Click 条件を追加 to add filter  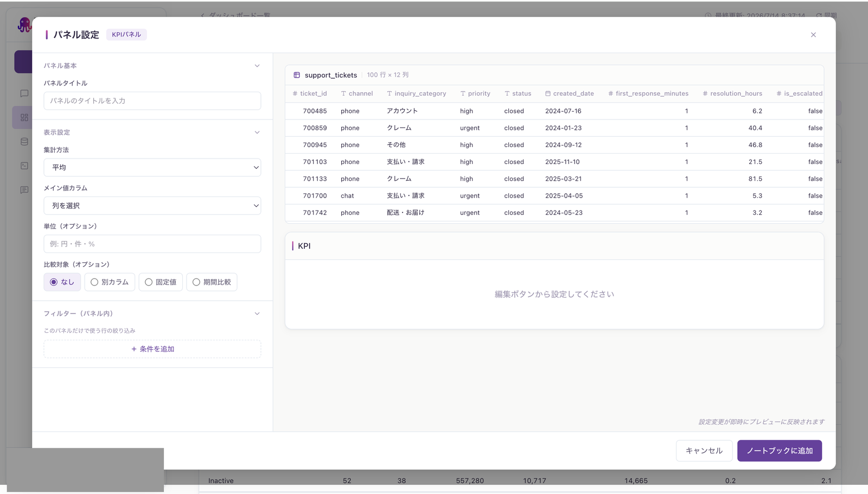[x=152, y=349]
